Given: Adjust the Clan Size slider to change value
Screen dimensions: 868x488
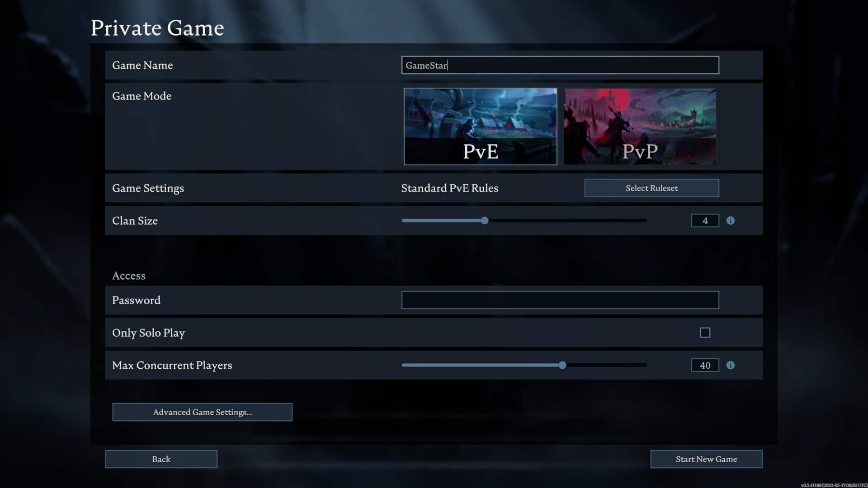Looking at the screenshot, I should 484,220.
